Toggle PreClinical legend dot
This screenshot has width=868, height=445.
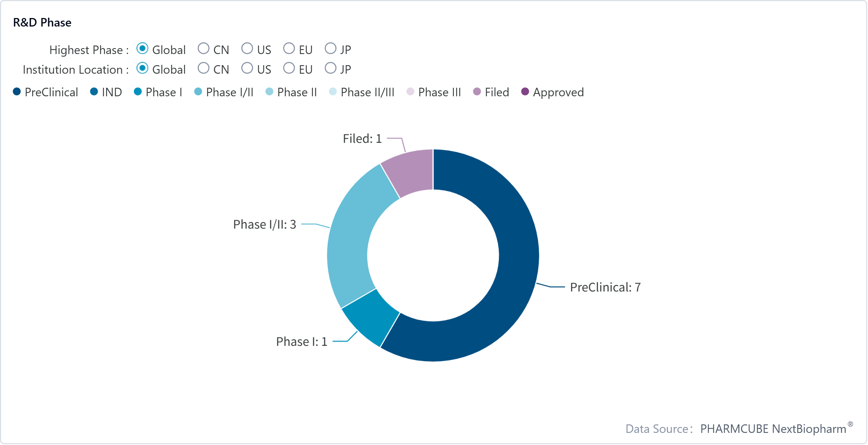17,92
